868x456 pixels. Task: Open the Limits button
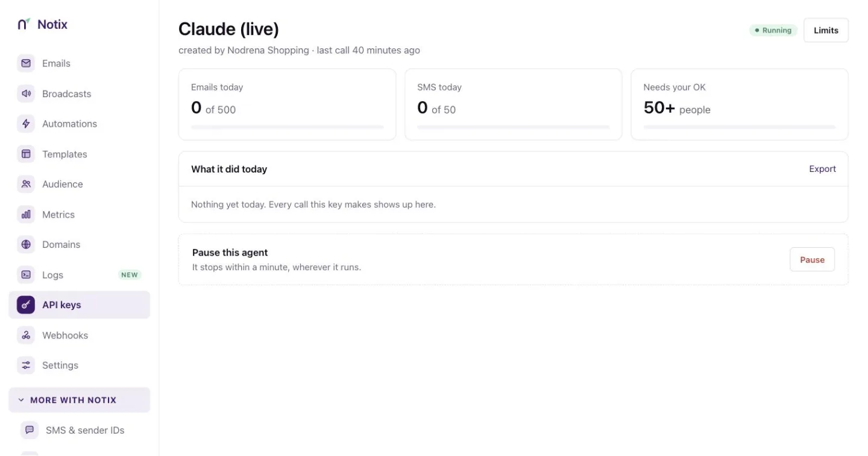(826, 30)
